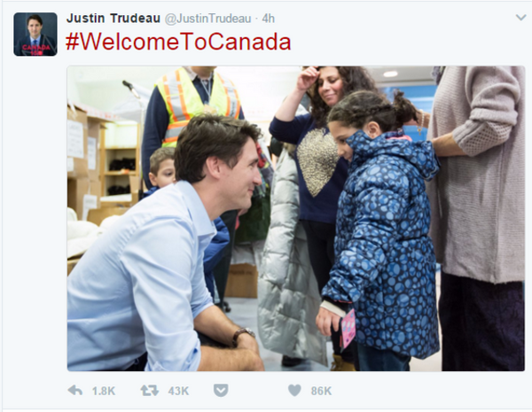Image resolution: width=532 pixels, height=412 pixels.
Task: Click the Pocket save icon
Action: click(222, 390)
